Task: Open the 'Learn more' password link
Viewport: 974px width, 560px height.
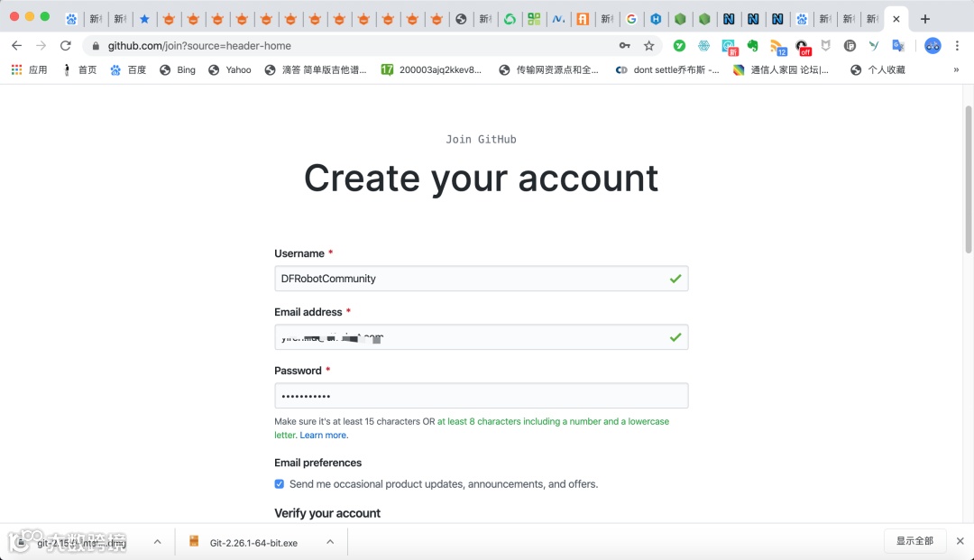Action: coord(323,436)
